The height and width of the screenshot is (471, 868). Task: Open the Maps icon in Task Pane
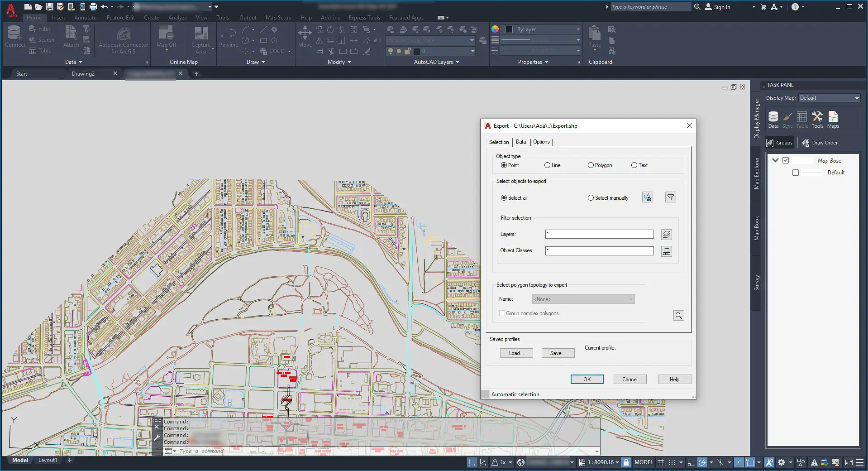(x=832, y=118)
